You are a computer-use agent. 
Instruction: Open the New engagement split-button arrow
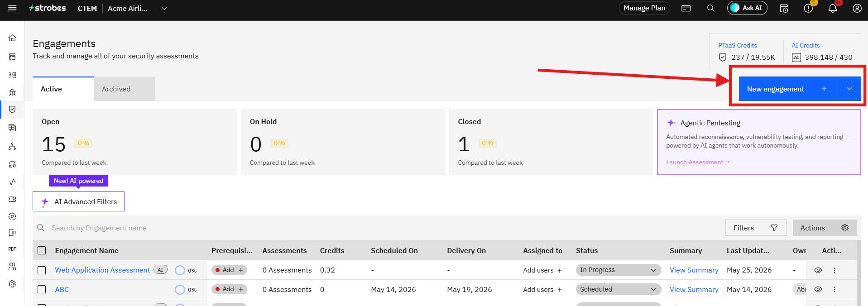849,89
